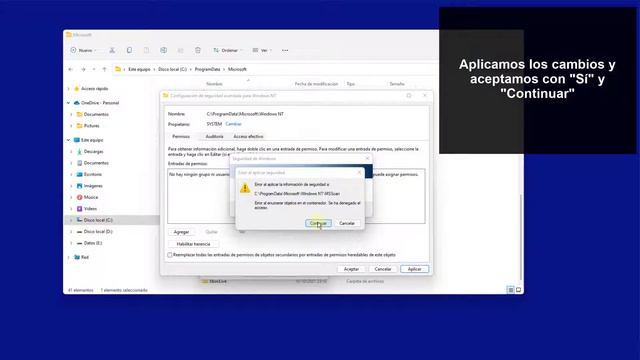
Task: Select Red in the navigation pane
Action: click(84, 257)
